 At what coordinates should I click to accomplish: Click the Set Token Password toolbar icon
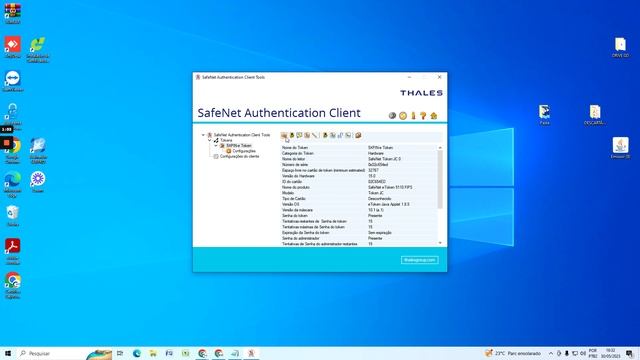click(348, 135)
